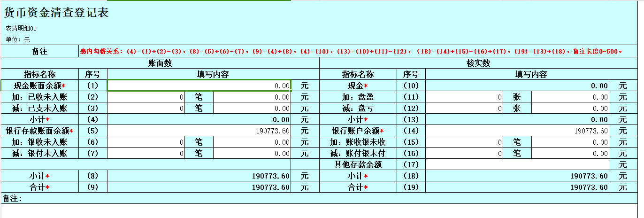Click the 指标名称 header under 核实数
Image resolution: width=644 pixels, height=218 pixels.
click(x=358, y=74)
